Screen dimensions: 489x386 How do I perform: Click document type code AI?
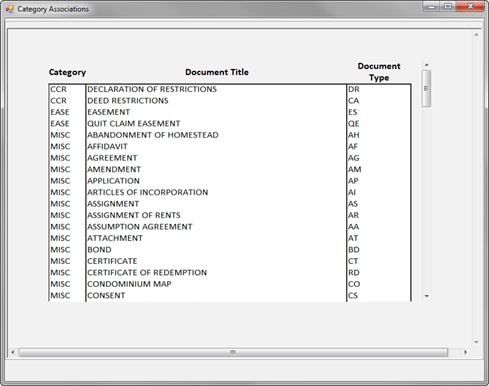click(352, 192)
